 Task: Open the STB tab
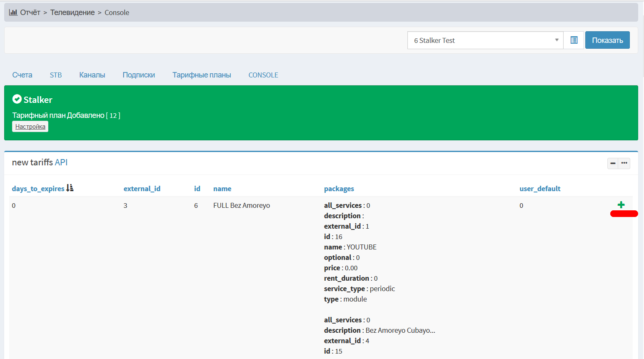pos(56,75)
